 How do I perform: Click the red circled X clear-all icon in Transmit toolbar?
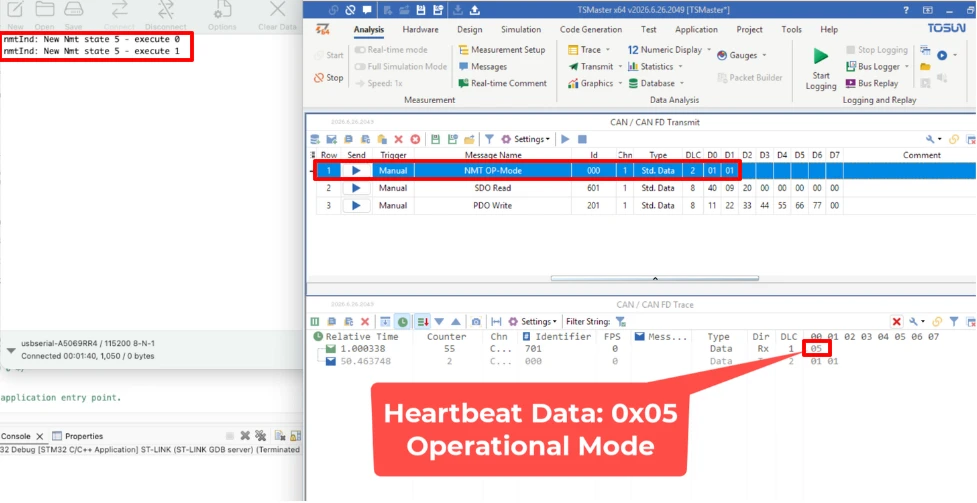tap(415, 139)
